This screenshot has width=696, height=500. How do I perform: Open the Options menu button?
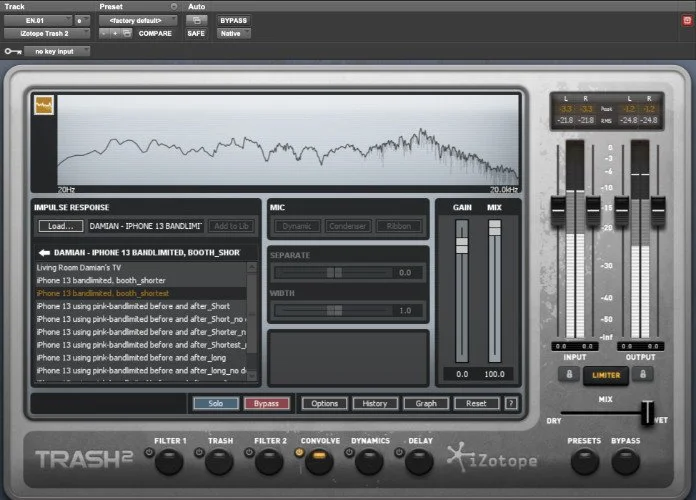[x=324, y=403]
